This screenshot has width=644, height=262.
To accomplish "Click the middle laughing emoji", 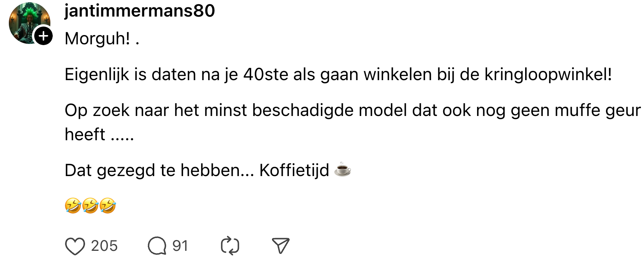I will point(90,206).
